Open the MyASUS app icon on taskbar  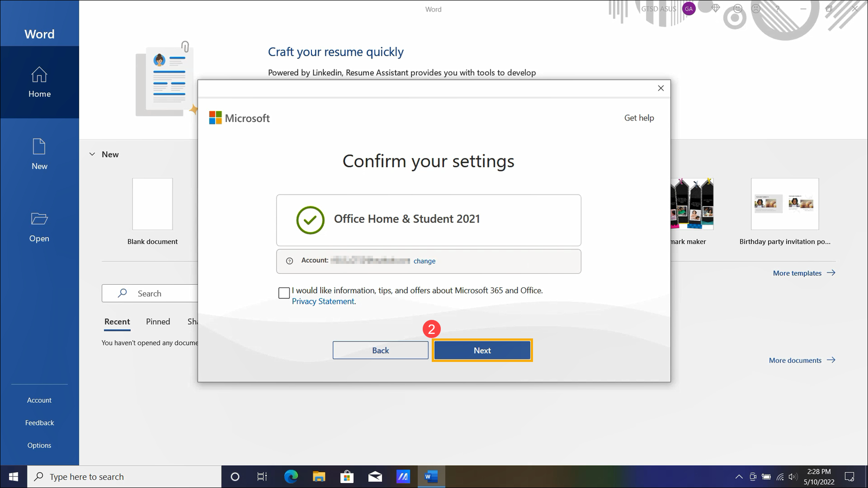point(403,477)
